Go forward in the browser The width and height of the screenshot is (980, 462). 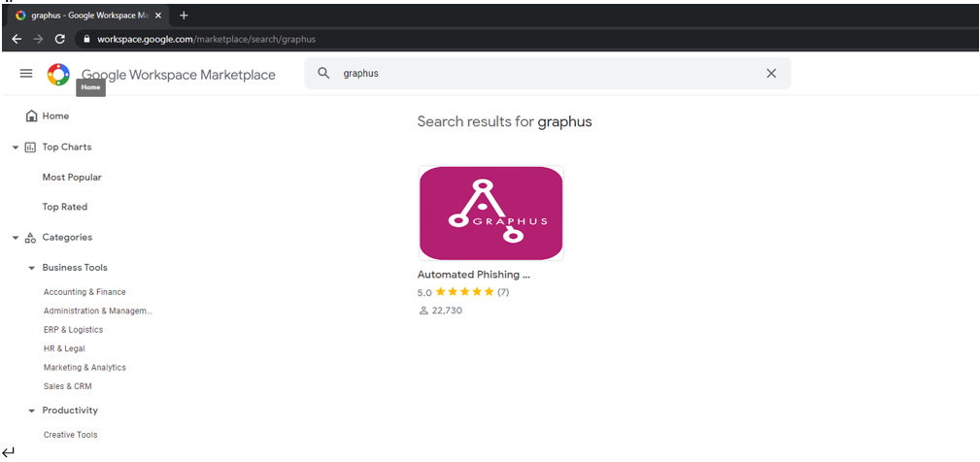pyautogui.click(x=38, y=39)
